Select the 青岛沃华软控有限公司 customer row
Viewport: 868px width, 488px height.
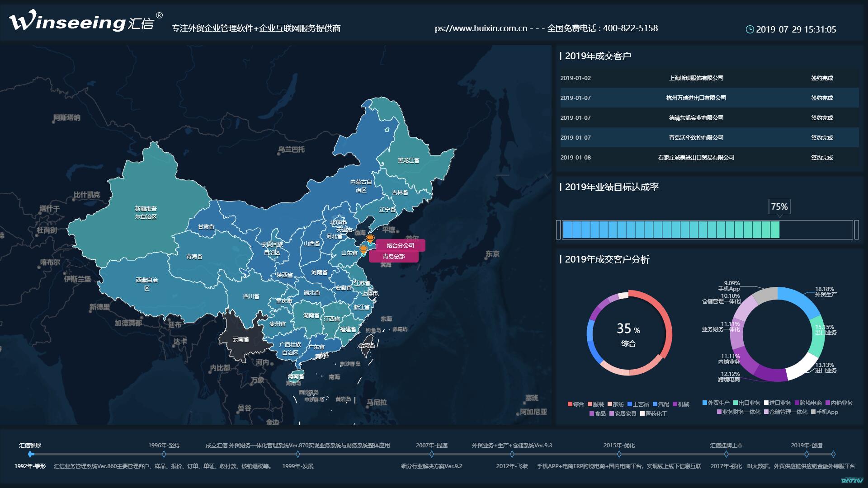click(x=696, y=137)
